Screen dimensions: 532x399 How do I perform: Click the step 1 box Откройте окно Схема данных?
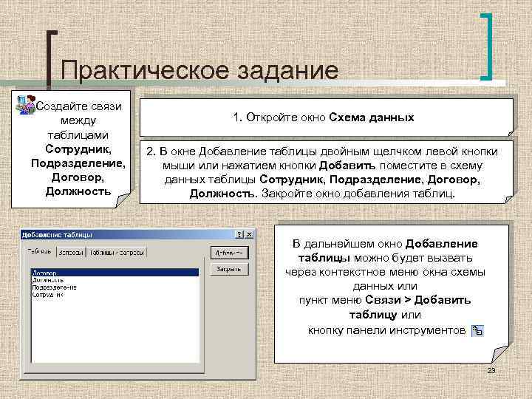[x=327, y=117]
